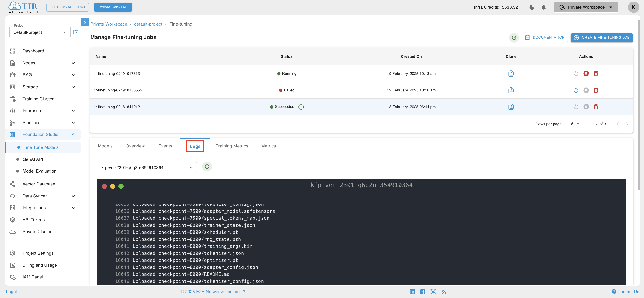644x298 pixels.
Task: Open the pod selector kfp-ver-2301-q6q2n-354910364
Action: (x=147, y=167)
